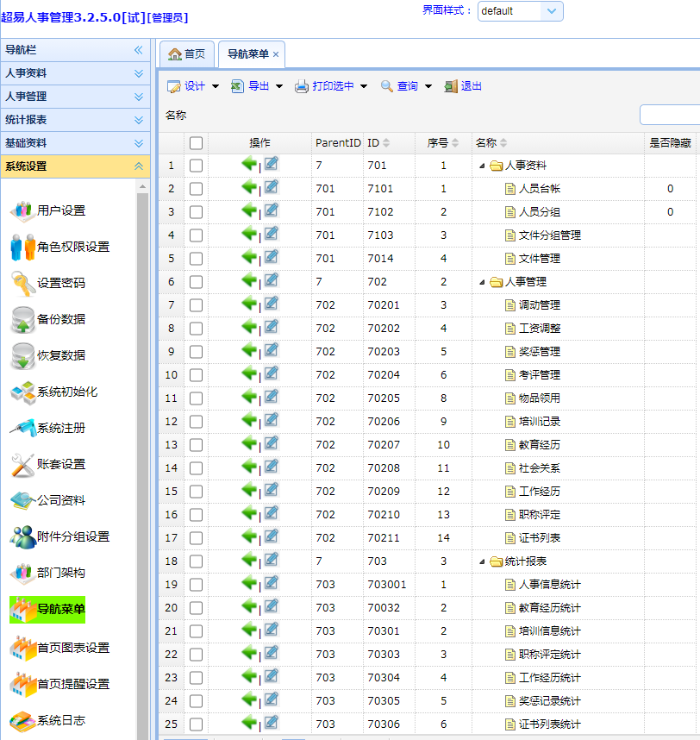This screenshot has height=740, width=700.
Task: Click the 导出 toolbar button
Action: pyautogui.click(x=250, y=86)
